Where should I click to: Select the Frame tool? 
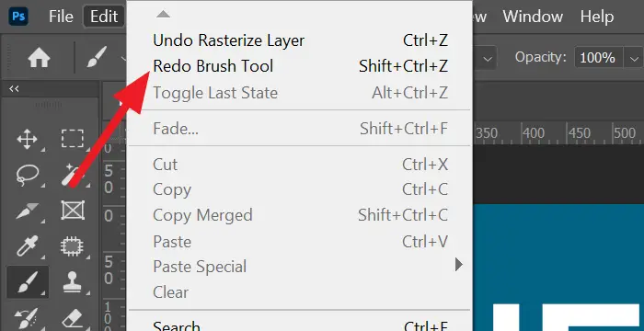[73, 211]
